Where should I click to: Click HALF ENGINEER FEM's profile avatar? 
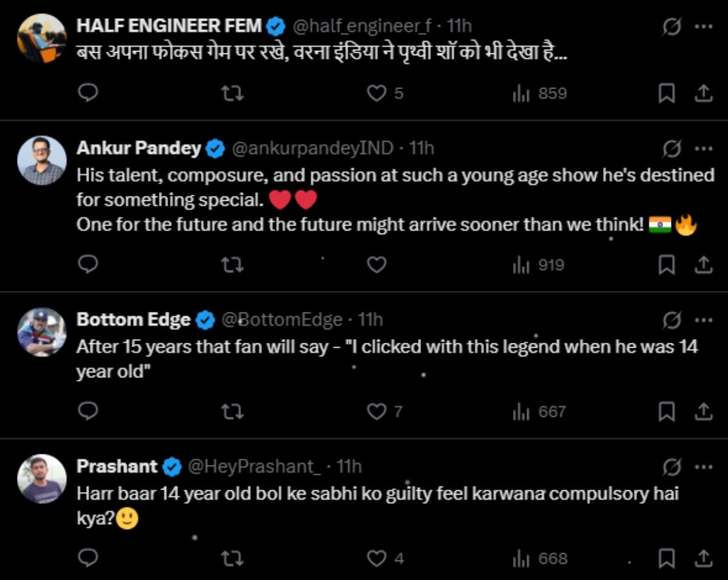coord(42,38)
